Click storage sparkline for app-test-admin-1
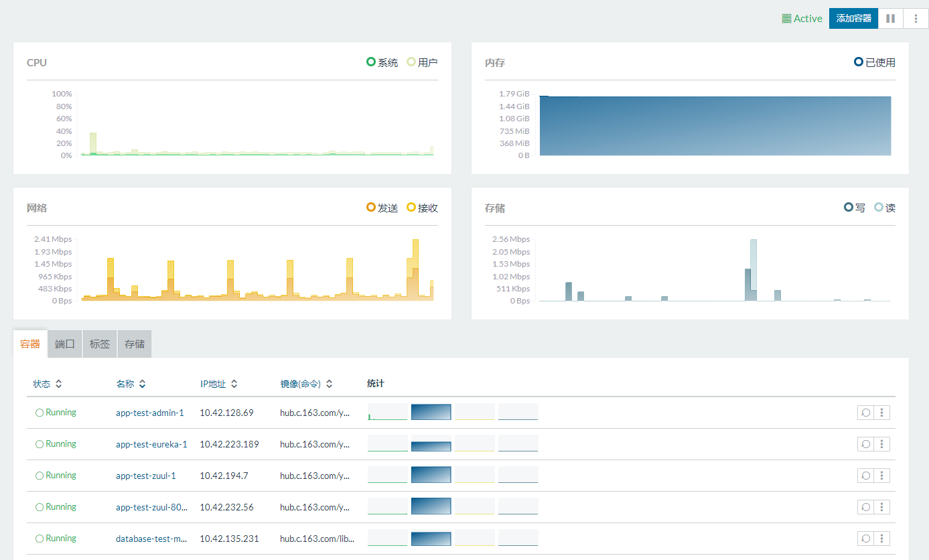The image size is (929, 560). (518, 412)
